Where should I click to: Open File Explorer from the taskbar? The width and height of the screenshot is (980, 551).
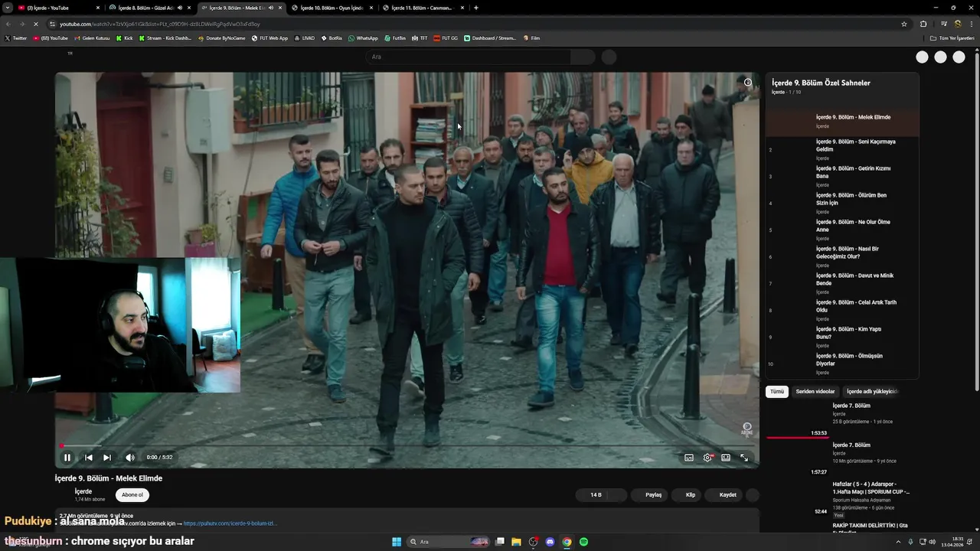(516, 542)
